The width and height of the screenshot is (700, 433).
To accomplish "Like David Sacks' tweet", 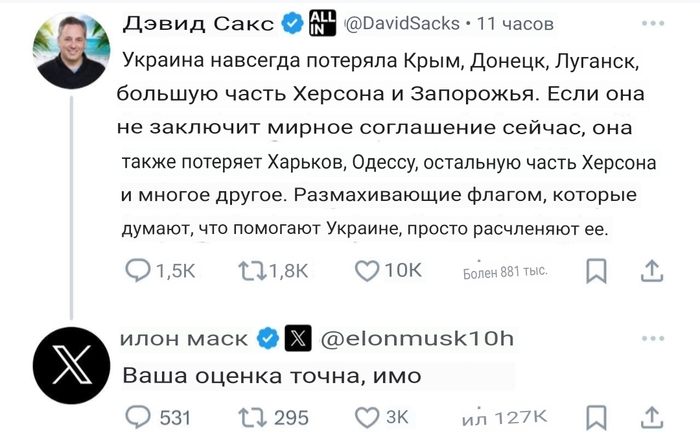I will [x=370, y=271].
